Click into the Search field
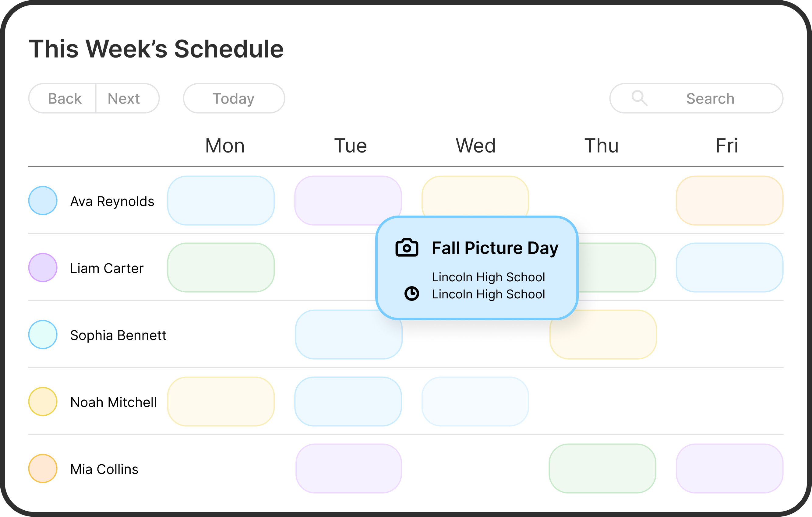 click(x=710, y=98)
